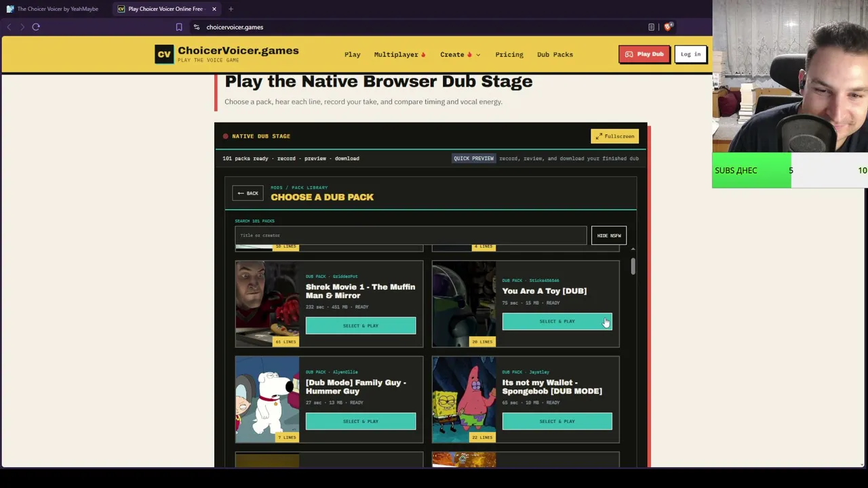Click the '232 sec · 451 MB · READY' text
The height and width of the screenshot is (488, 868).
point(337,307)
